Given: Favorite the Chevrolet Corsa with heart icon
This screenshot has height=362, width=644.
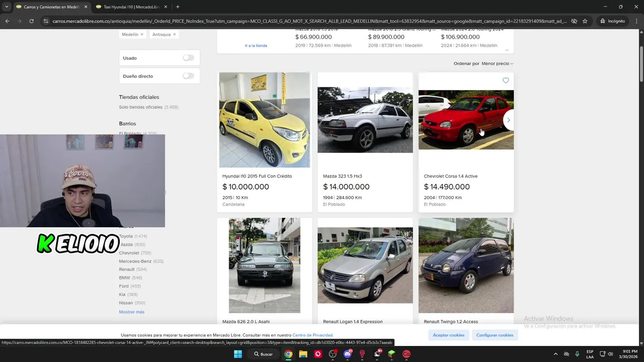Looking at the screenshot, I should [x=506, y=80].
